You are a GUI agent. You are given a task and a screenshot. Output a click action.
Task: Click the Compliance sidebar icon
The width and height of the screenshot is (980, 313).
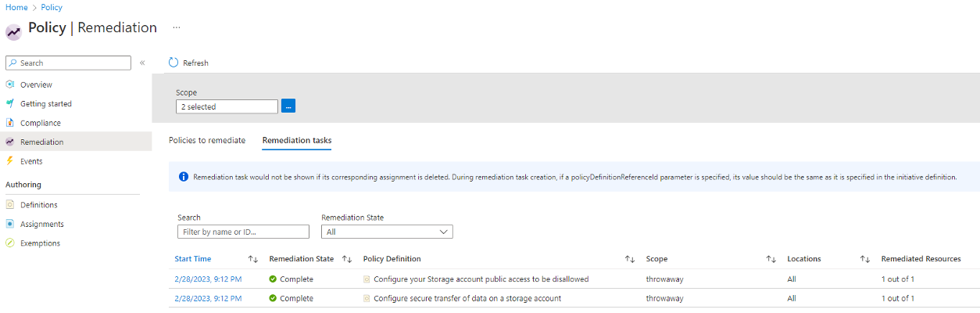10,123
